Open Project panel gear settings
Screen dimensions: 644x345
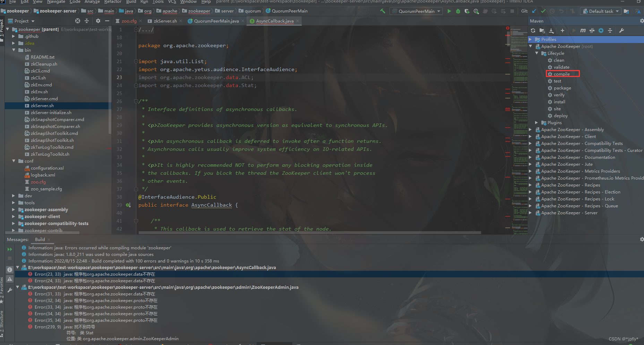pos(98,21)
